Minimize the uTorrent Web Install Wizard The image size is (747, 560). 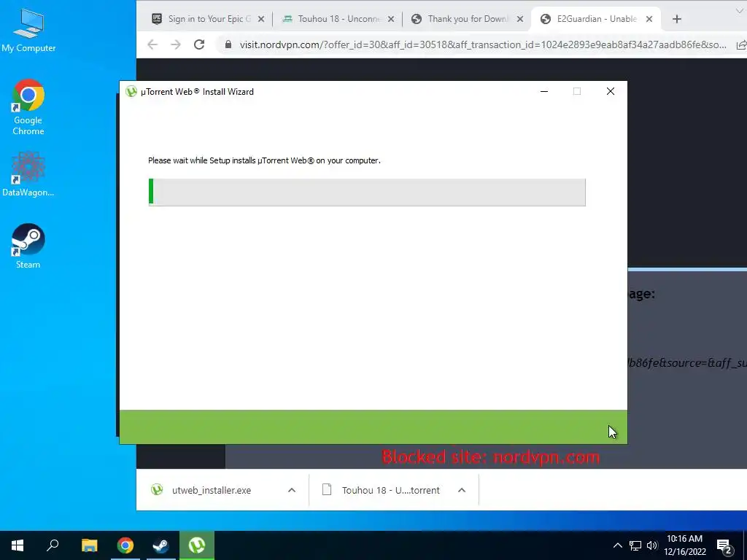pos(544,91)
